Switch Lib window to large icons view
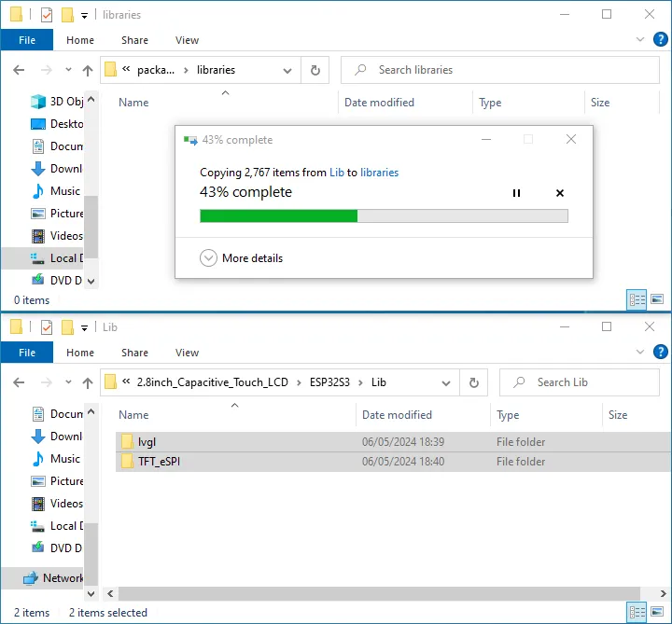The height and width of the screenshot is (624, 672). (x=657, y=612)
